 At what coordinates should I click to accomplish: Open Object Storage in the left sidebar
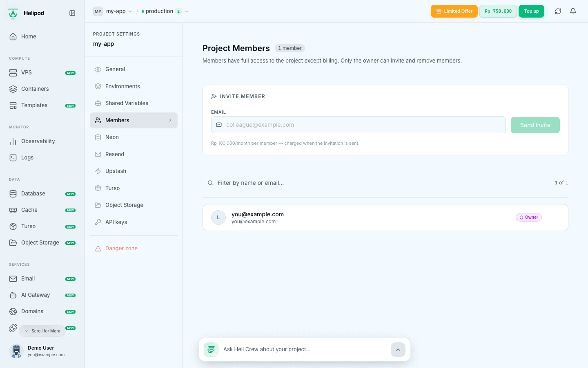[x=42, y=242]
